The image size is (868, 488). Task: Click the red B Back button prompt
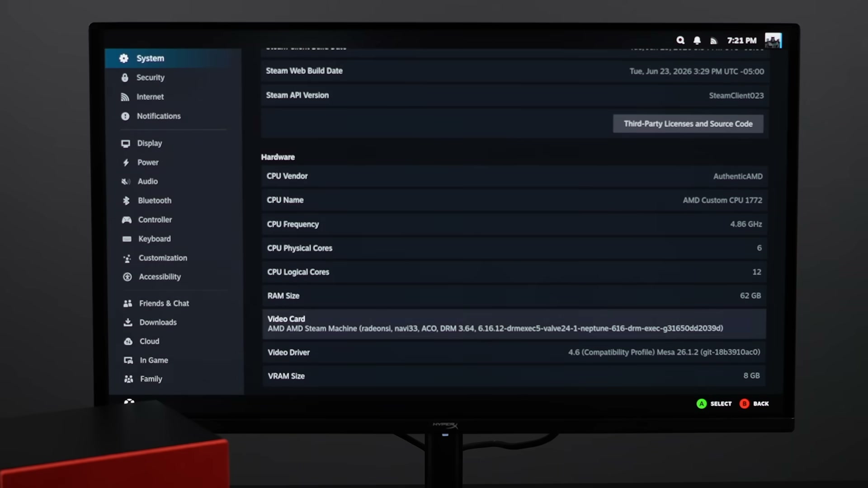point(754,404)
